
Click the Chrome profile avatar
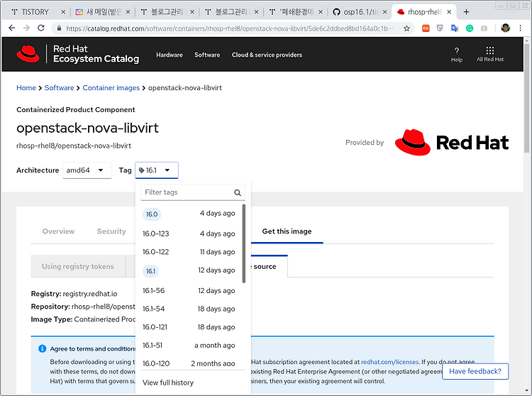pos(506,28)
